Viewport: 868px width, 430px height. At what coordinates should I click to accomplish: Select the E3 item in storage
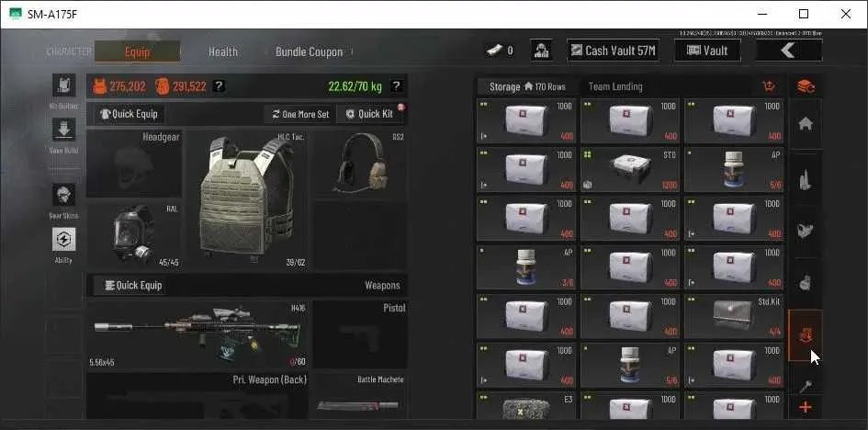(526, 405)
